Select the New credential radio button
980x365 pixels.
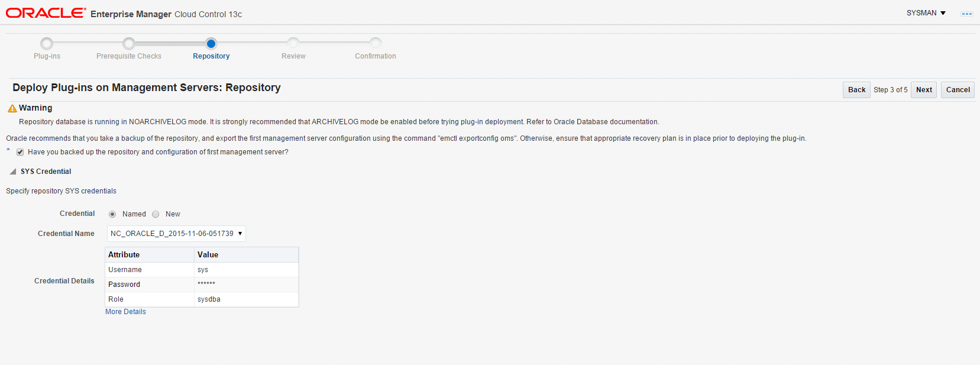tap(156, 214)
